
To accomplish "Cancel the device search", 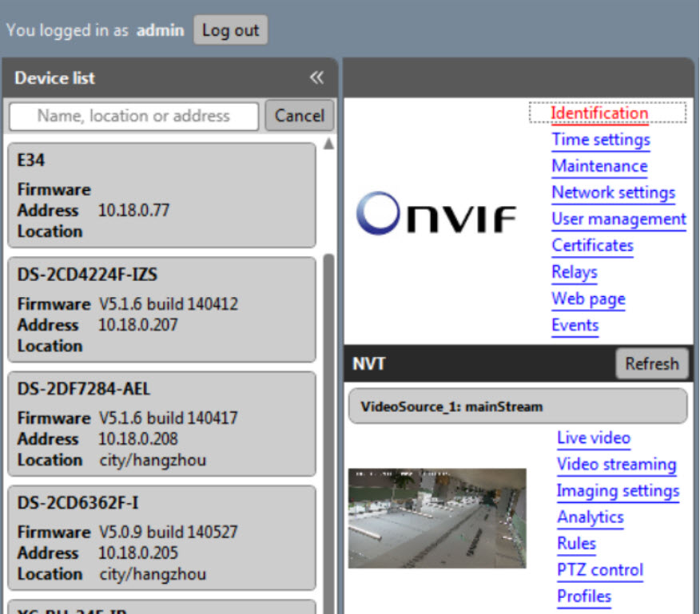I will pyautogui.click(x=299, y=116).
